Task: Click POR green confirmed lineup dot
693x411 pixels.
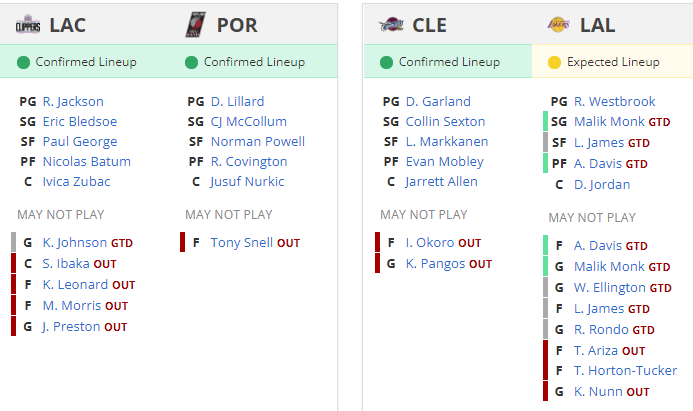Action: point(191,62)
